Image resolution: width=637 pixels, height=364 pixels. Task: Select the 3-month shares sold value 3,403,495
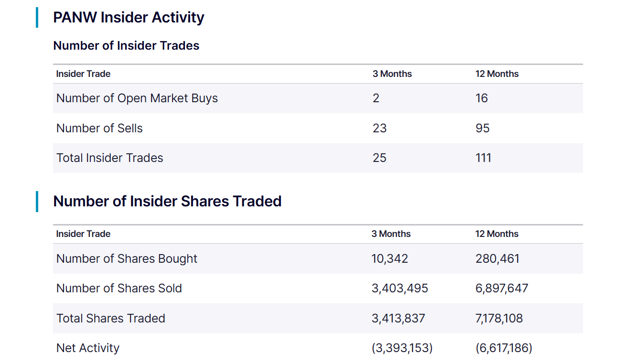coord(400,289)
